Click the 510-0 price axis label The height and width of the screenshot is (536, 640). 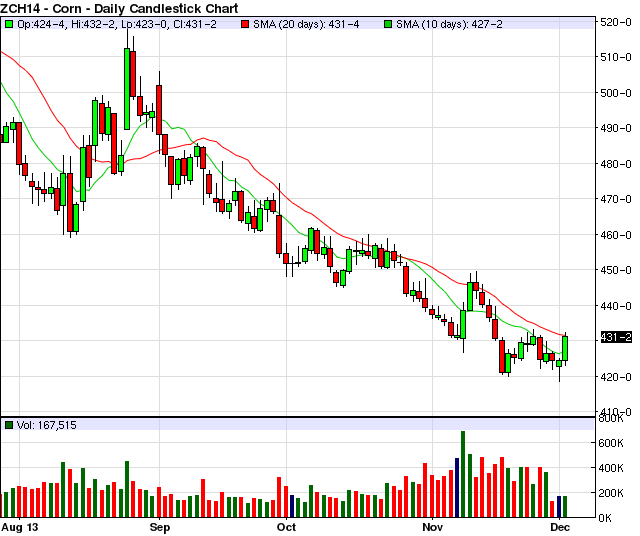tap(616, 57)
